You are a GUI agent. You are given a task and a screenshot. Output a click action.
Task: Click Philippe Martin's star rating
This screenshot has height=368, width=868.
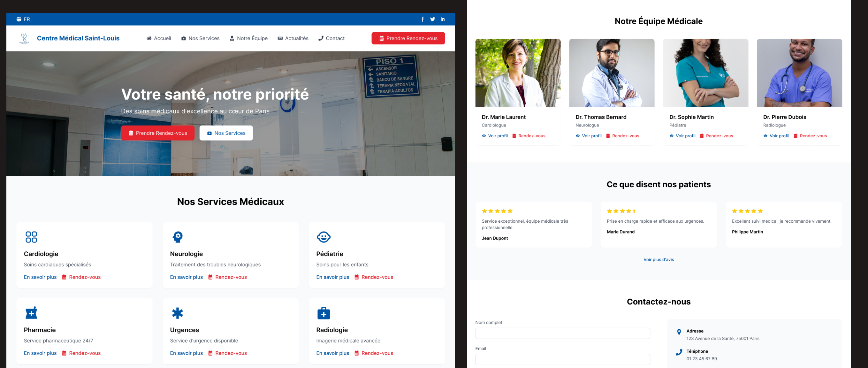click(747, 211)
